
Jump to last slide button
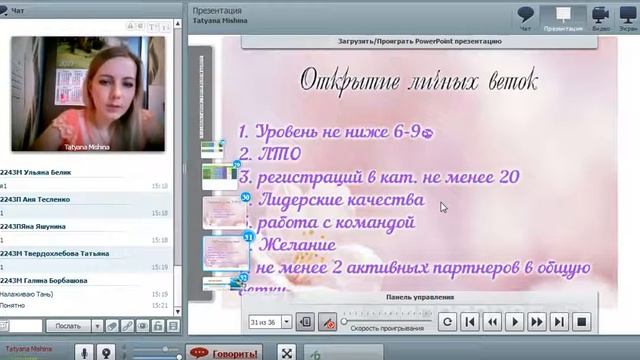tap(559, 322)
